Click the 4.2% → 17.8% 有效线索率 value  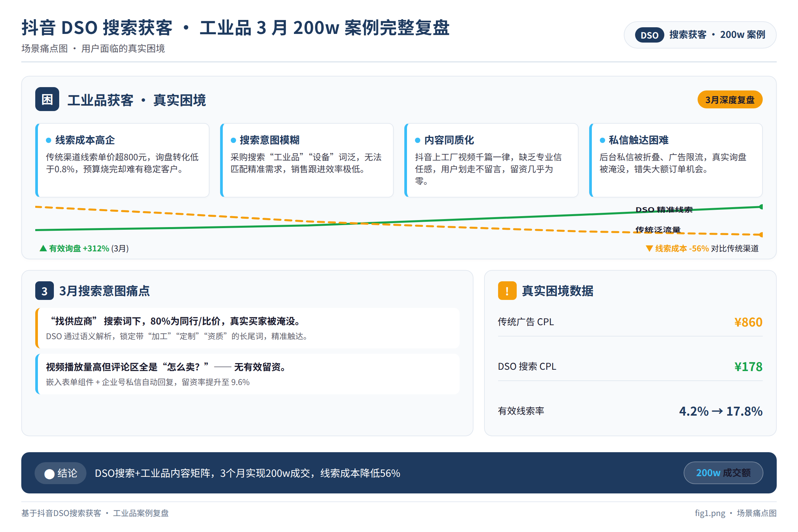point(721,411)
